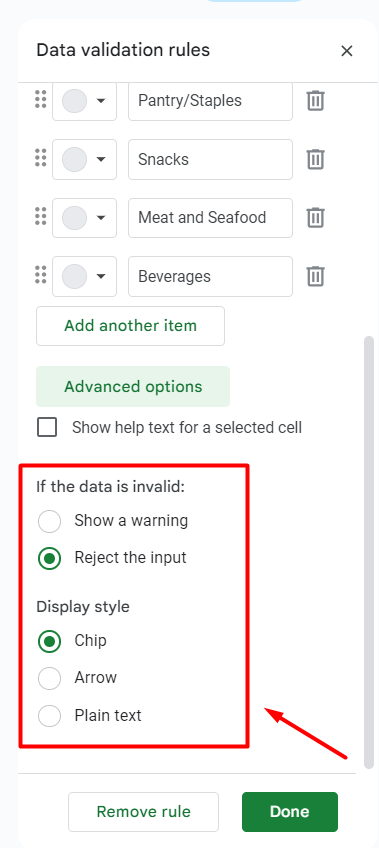Choose the Arrow display style
This screenshot has height=848, width=379.
pos(50,678)
